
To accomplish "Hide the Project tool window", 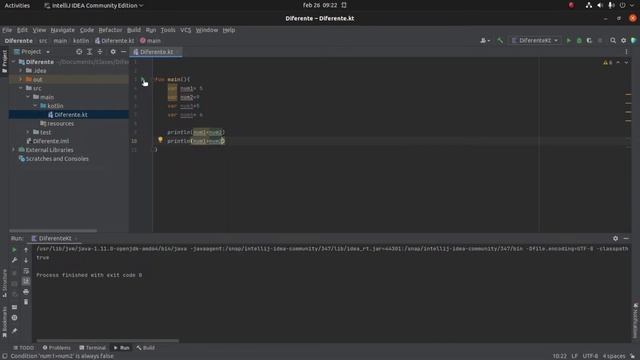I will (123, 52).
